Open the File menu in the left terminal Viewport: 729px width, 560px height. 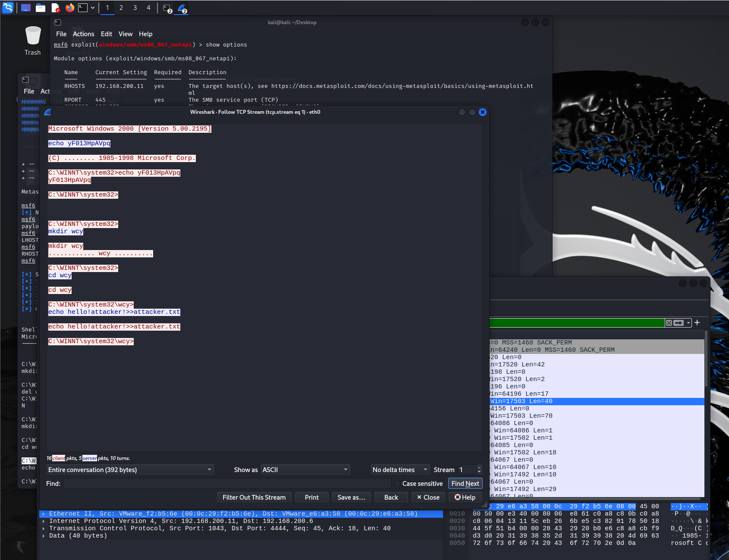click(x=29, y=91)
